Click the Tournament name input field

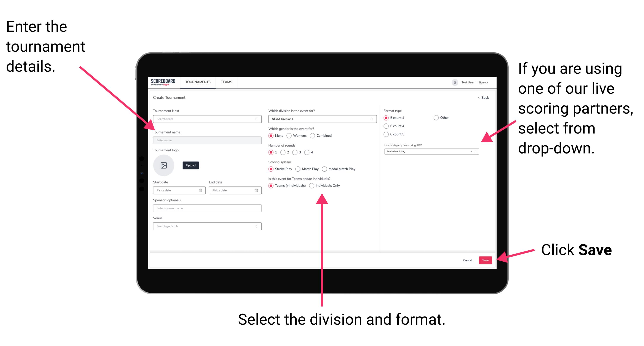click(x=206, y=140)
